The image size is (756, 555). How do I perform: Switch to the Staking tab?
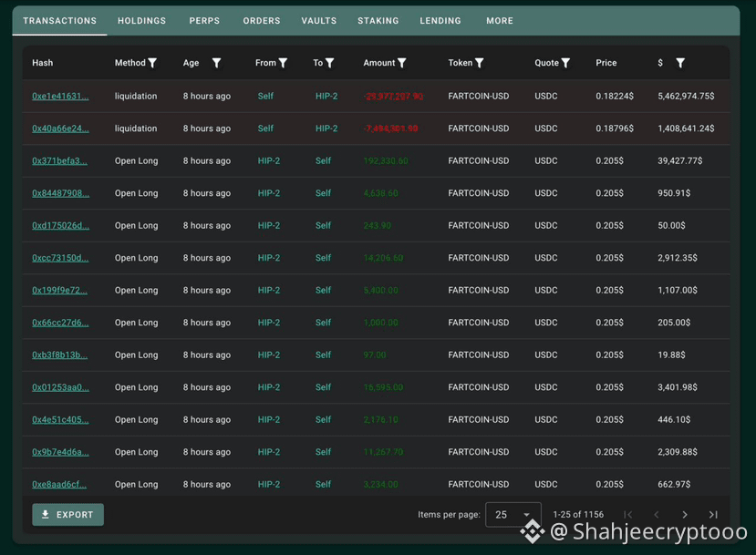[x=378, y=21]
